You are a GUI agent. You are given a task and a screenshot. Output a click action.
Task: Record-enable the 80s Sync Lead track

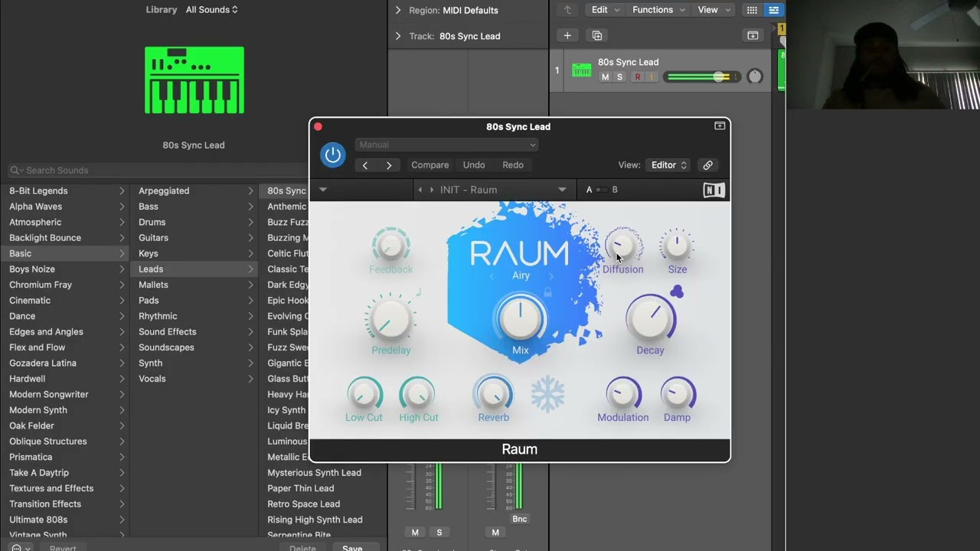pyautogui.click(x=637, y=77)
